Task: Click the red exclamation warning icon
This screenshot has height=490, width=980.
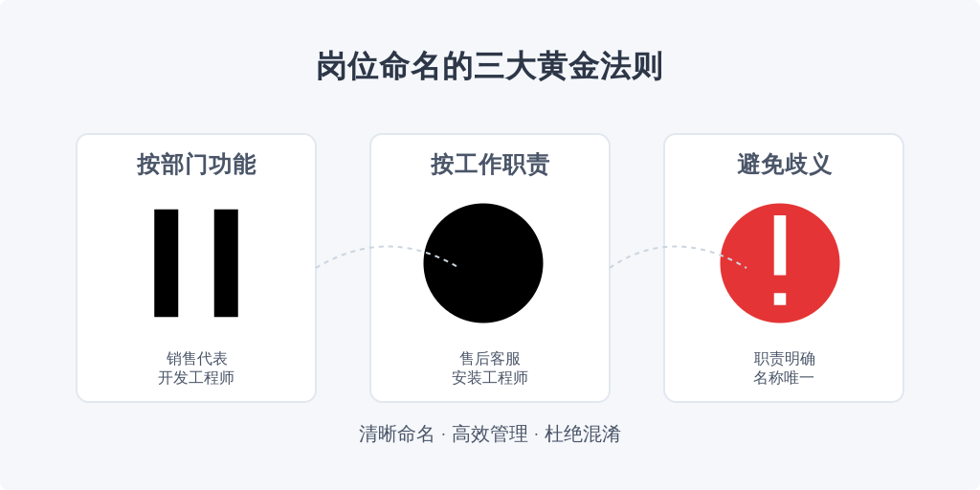Action: [779, 263]
